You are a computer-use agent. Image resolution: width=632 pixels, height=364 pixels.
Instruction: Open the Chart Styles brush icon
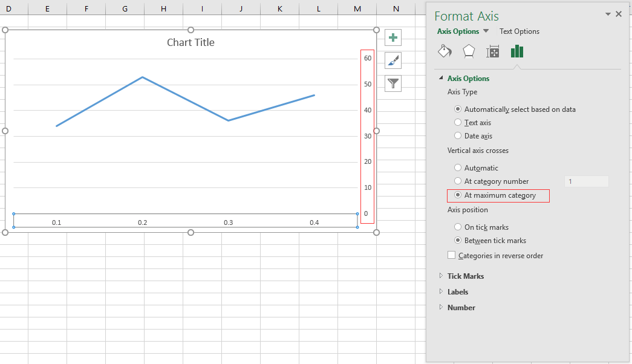click(393, 60)
